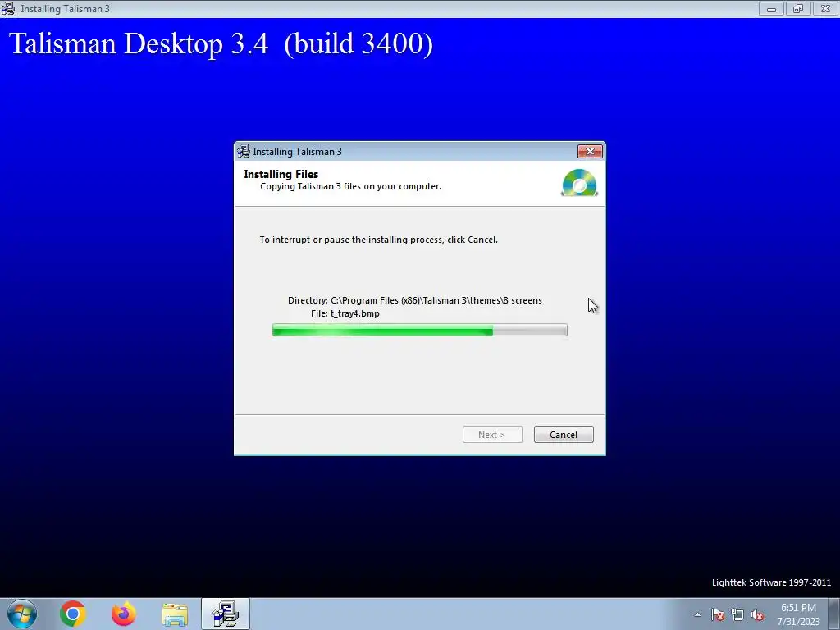Click the greyed-out Next > button
The height and width of the screenshot is (630, 840).
pos(492,435)
